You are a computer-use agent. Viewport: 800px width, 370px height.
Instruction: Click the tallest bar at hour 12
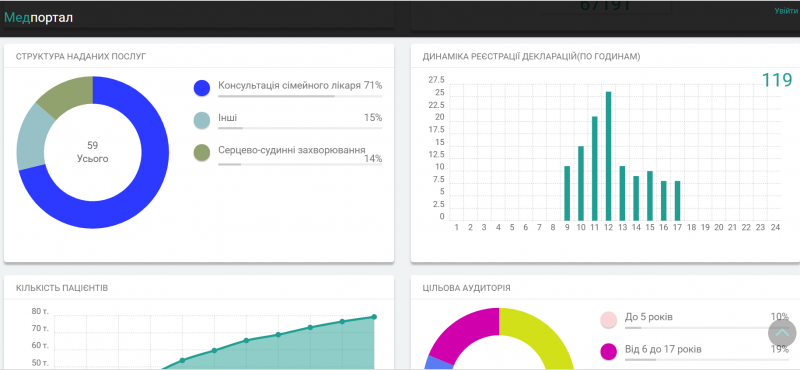[608, 156]
